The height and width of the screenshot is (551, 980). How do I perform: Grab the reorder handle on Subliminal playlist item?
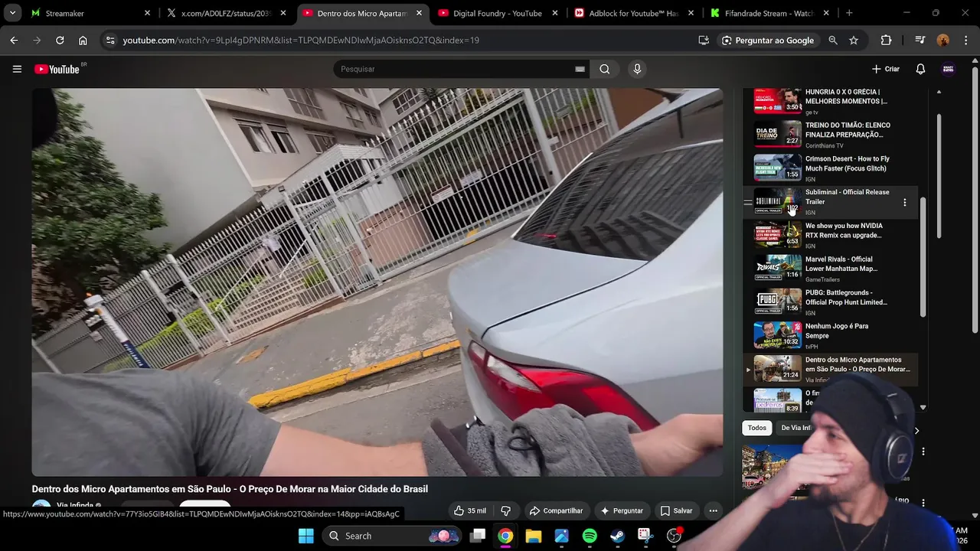(x=748, y=202)
